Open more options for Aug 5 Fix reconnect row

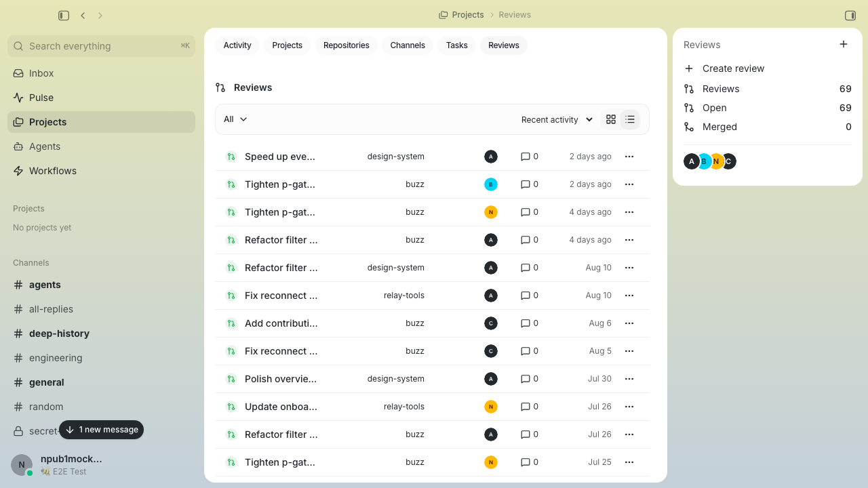[x=629, y=351]
